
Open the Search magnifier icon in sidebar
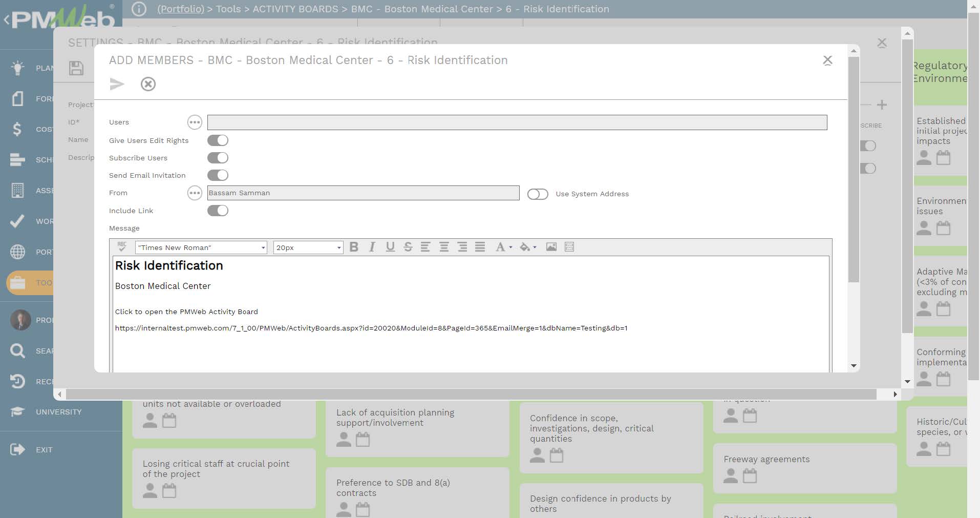point(17,350)
